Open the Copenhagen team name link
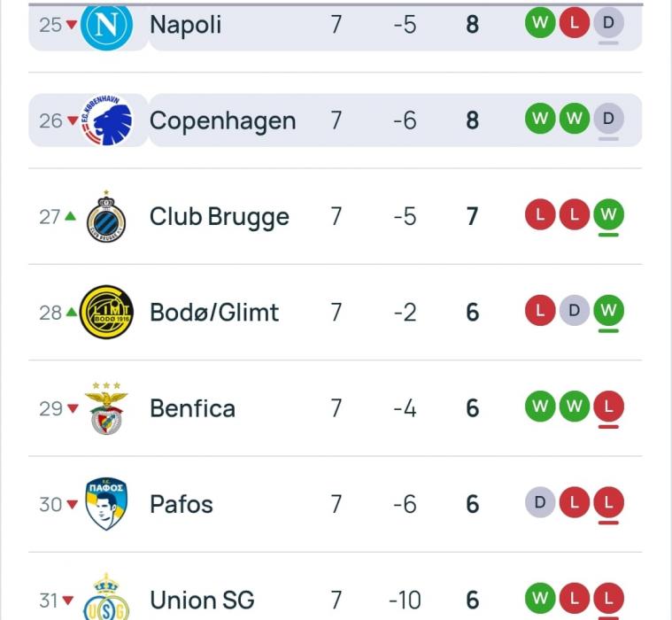The width and height of the screenshot is (672, 620). click(222, 120)
